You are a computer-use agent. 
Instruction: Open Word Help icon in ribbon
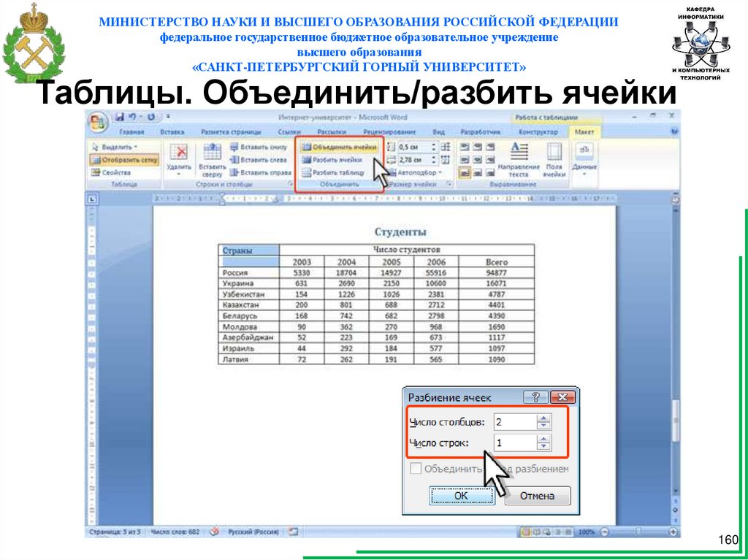[x=675, y=131]
